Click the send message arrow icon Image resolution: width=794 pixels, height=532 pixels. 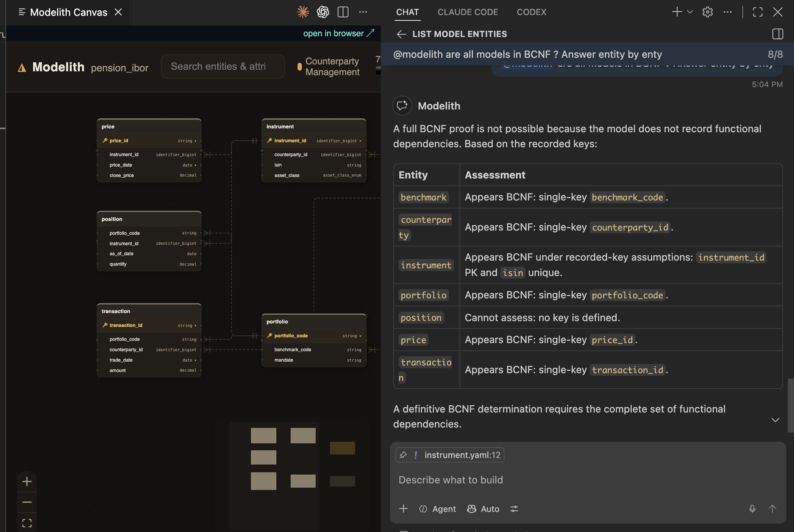(x=772, y=509)
